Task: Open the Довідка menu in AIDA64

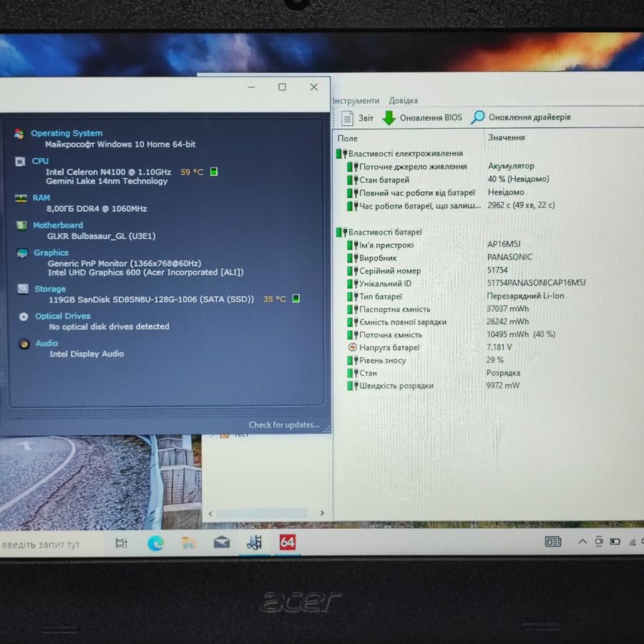Action: pyautogui.click(x=404, y=100)
